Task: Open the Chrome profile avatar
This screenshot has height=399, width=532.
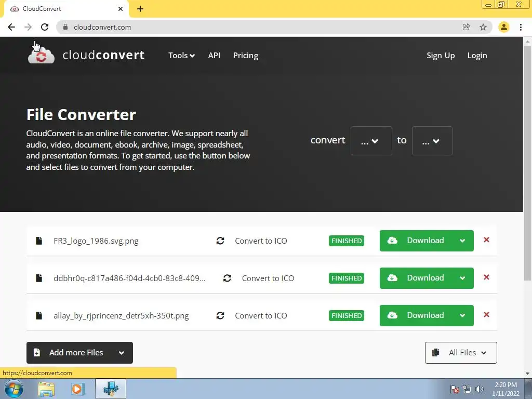Action: pyautogui.click(x=504, y=27)
